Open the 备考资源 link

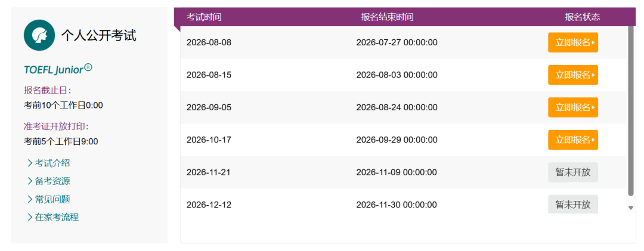pyautogui.click(x=52, y=181)
